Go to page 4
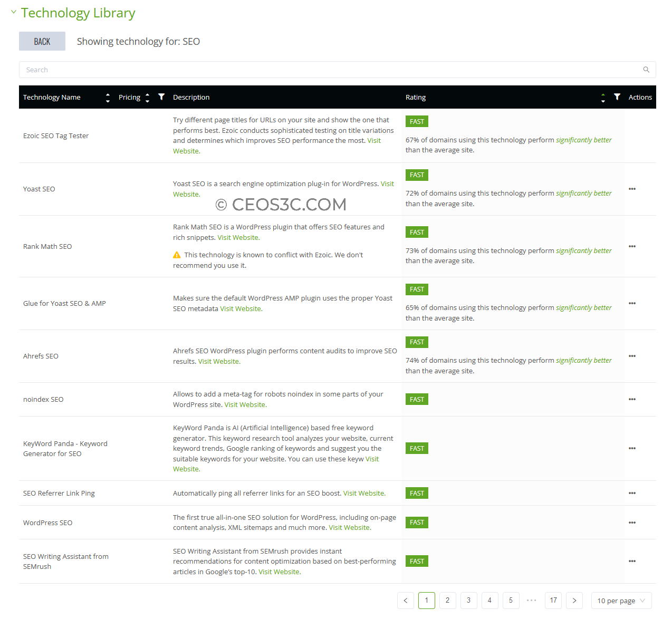 coord(490,601)
